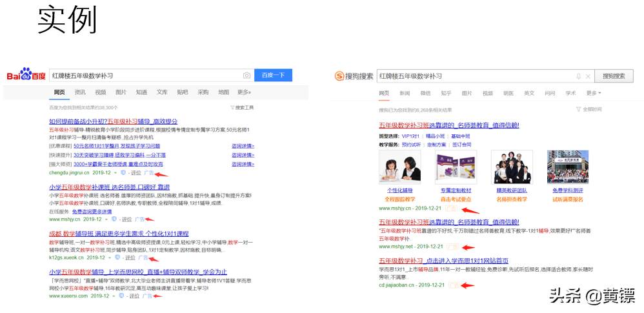Image resolution: width=644 pixels, height=313 pixels.
Task: Click 精品小班 class type link
Action: tap(436, 136)
